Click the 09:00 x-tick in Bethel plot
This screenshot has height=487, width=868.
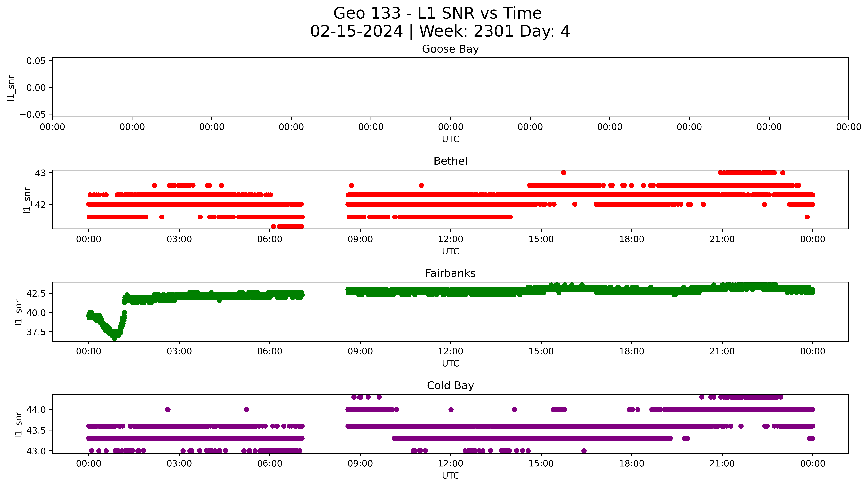tap(360, 239)
